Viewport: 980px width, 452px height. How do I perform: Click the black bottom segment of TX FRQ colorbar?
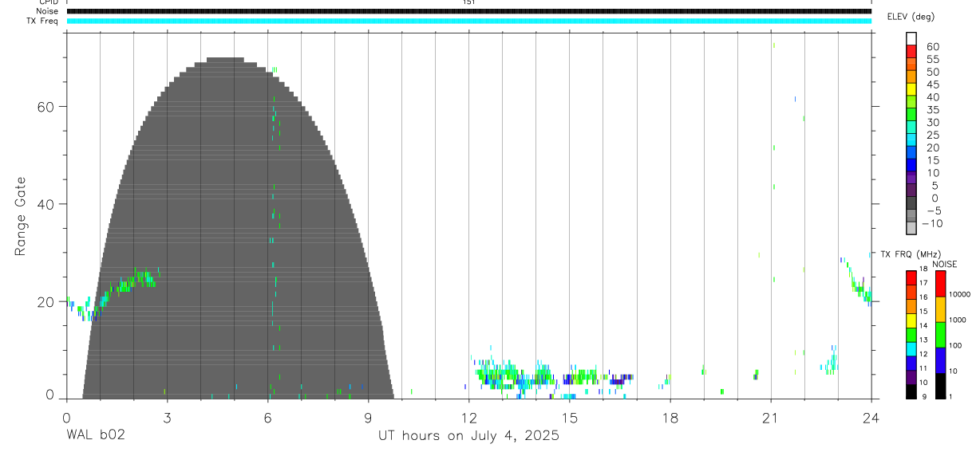(x=911, y=391)
